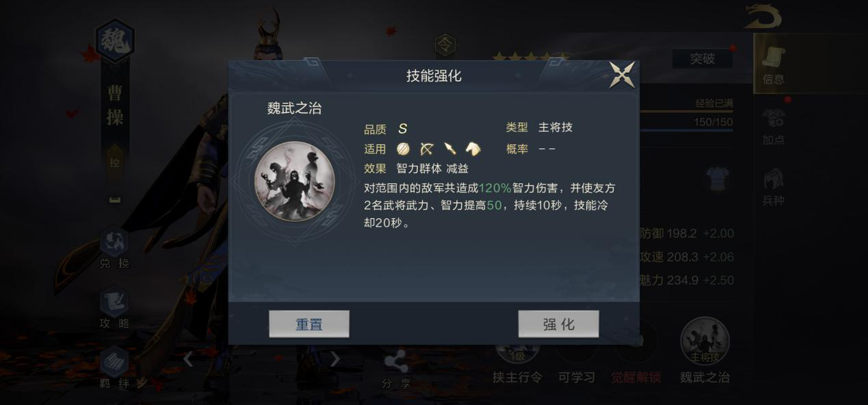868x405 pixels.
Task: Select the spear troop type icon
Action: (450, 148)
